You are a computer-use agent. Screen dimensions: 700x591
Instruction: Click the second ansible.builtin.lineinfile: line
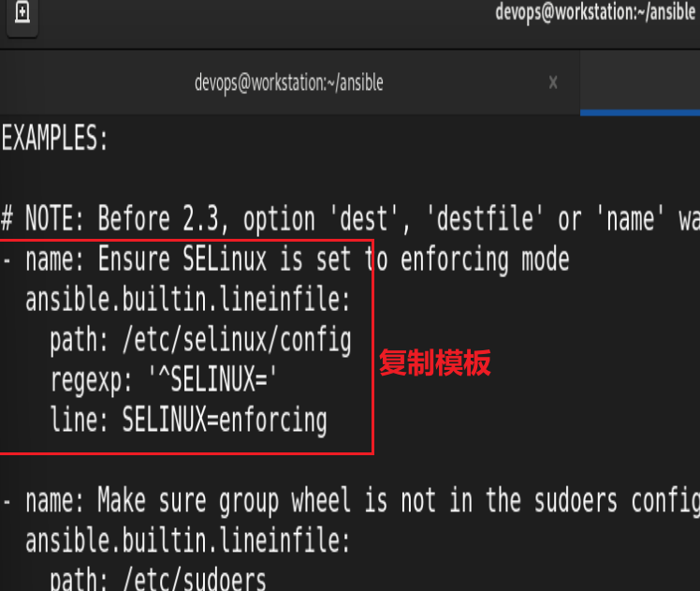187,540
